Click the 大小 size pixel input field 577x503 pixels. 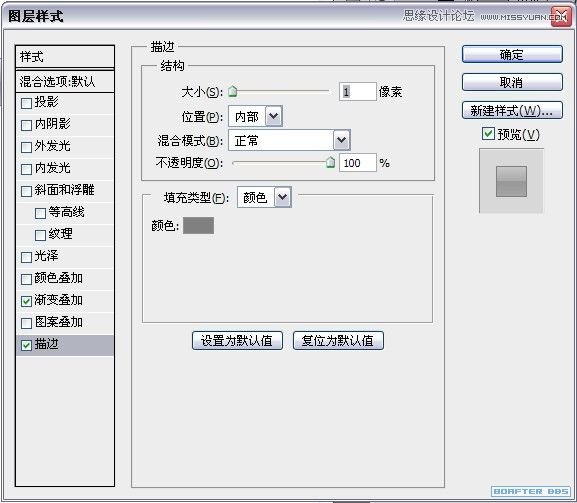click(x=358, y=92)
